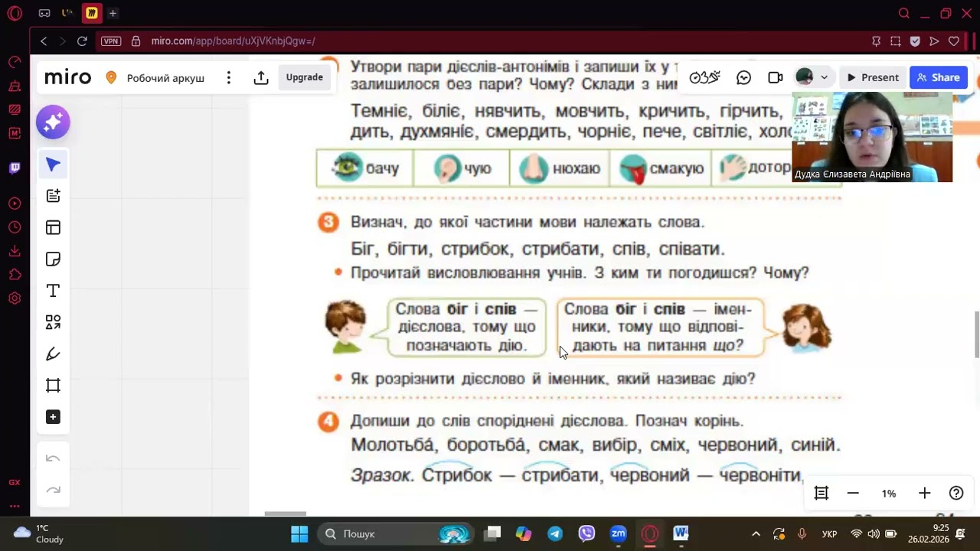Show hidden system tray icons chevron

tap(756, 534)
